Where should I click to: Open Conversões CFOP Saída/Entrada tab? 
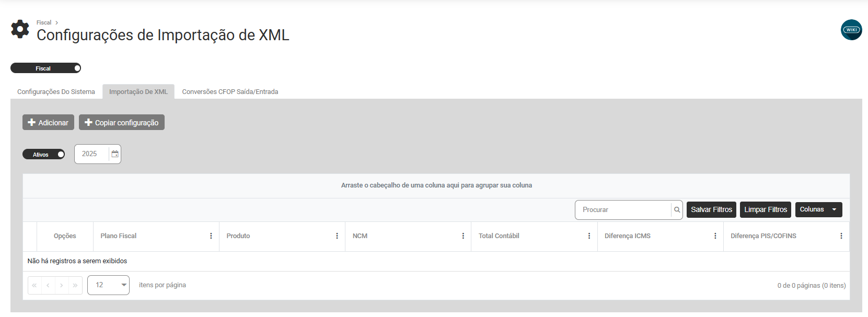click(230, 92)
